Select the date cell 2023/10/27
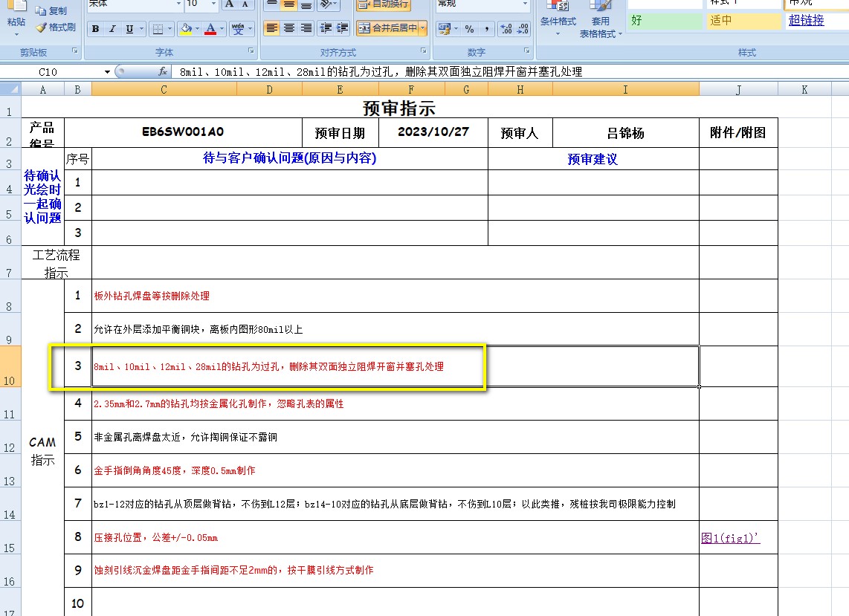849x616 pixels. coord(433,132)
